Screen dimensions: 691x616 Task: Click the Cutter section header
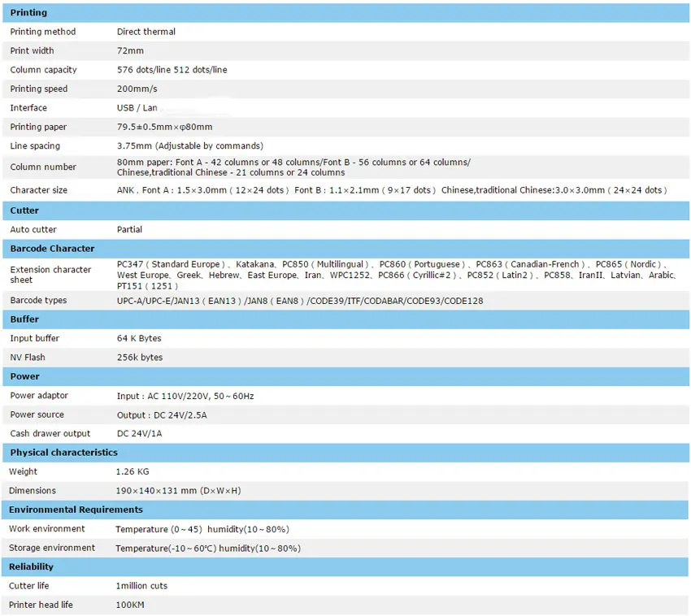(x=346, y=210)
